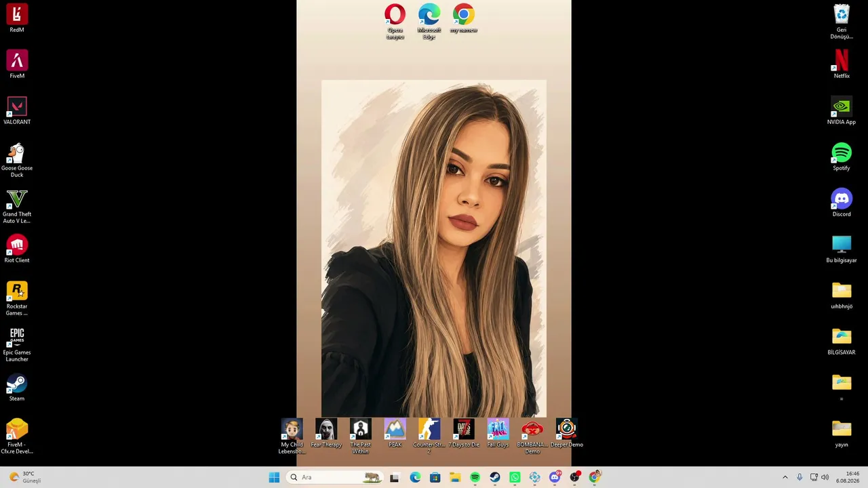Select the yayın folder
Screen dimensions: 868x488
click(842, 433)
